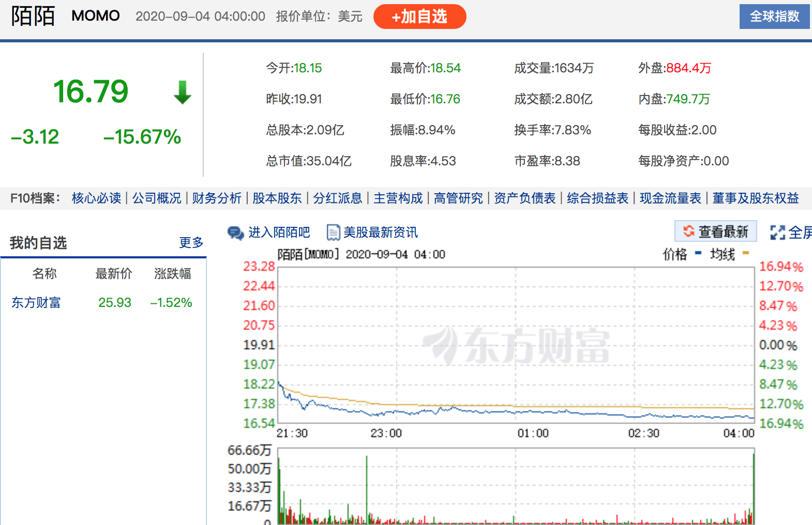The image size is (812, 525).
Task: Open 核心必读 in F10 archive
Action: [96, 198]
